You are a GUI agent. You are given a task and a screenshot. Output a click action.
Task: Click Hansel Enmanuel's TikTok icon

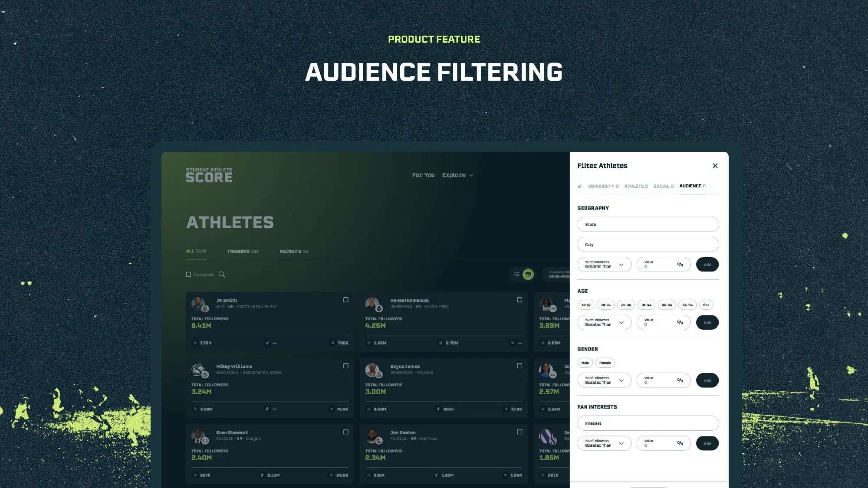coord(441,343)
